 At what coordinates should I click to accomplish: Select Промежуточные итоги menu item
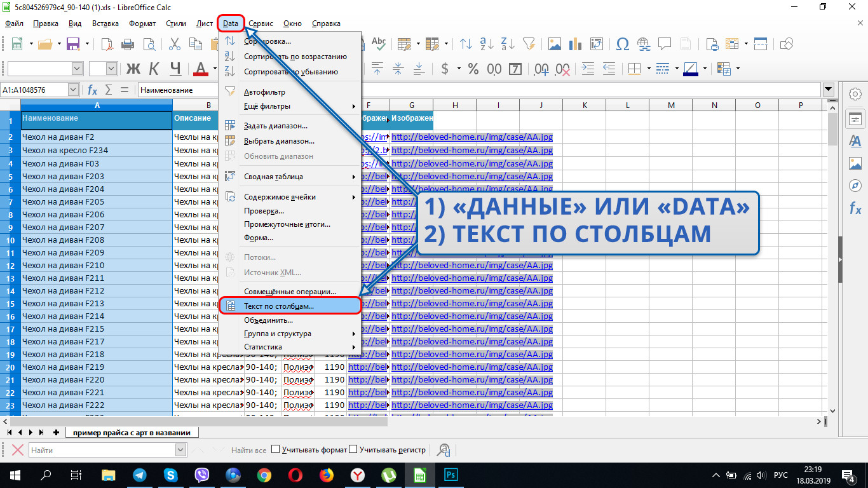point(290,224)
